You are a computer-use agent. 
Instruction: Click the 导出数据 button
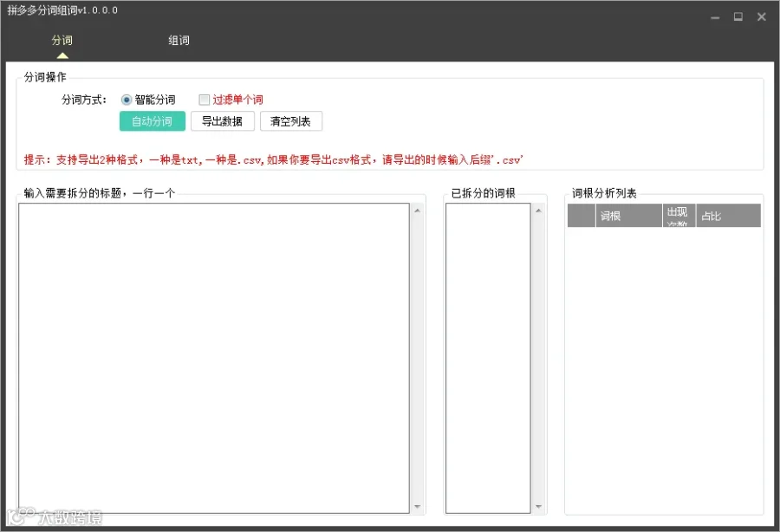click(x=223, y=121)
